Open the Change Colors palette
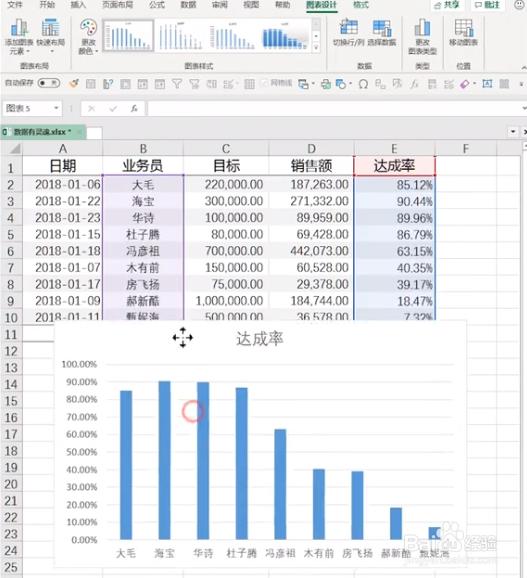 coord(88,37)
